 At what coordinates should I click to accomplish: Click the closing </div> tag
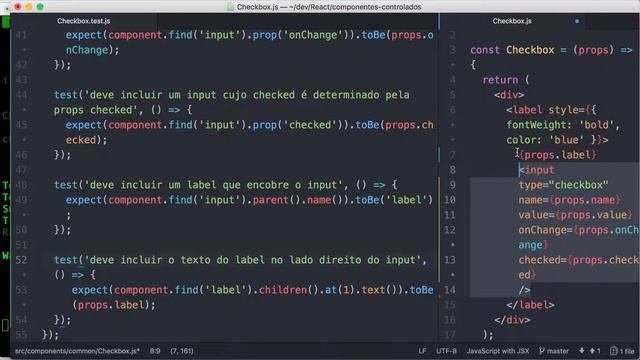[x=512, y=320]
